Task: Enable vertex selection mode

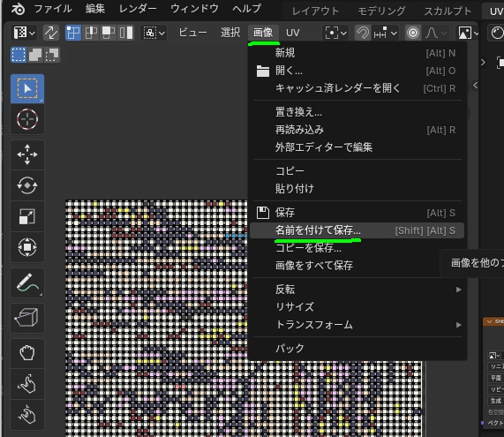Action: pos(73,33)
